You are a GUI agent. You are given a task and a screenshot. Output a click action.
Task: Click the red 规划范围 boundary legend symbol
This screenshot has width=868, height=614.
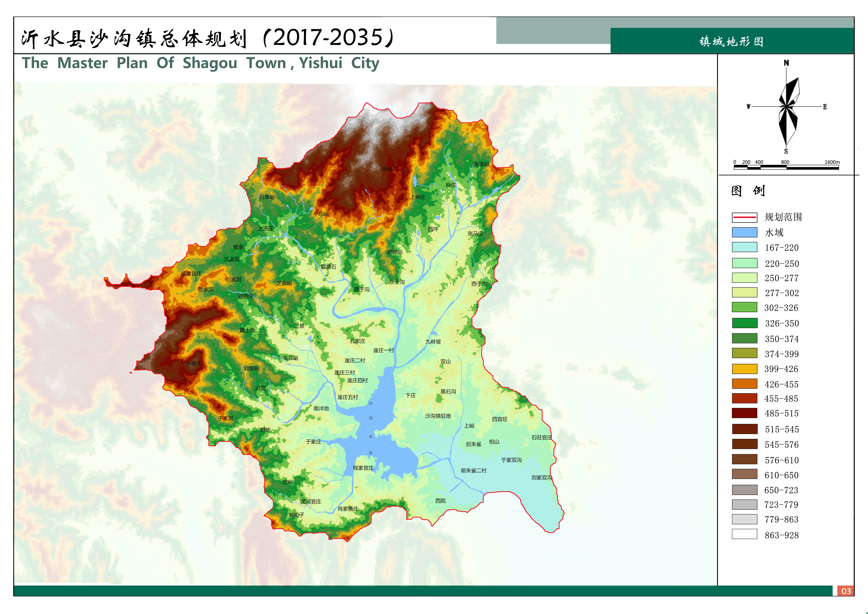click(745, 218)
